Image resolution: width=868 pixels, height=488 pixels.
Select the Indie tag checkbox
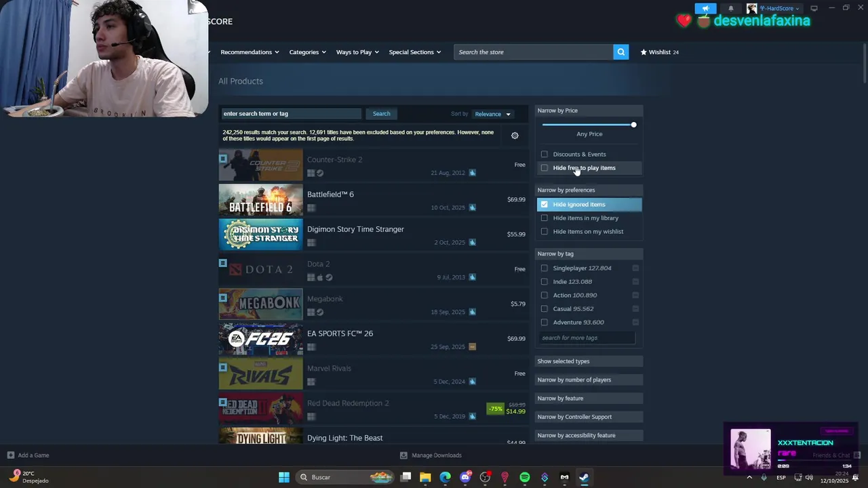[x=544, y=282]
